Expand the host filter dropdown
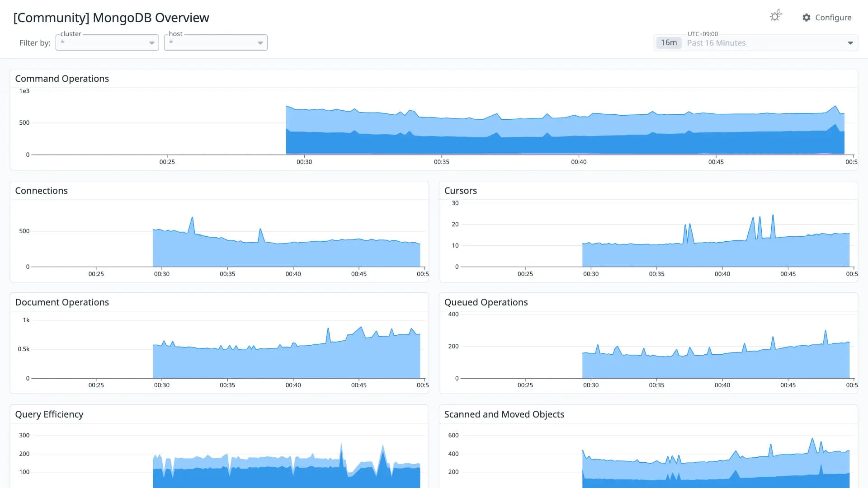The width and height of the screenshot is (868, 488). pyautogui.click(x=216, y=42)
